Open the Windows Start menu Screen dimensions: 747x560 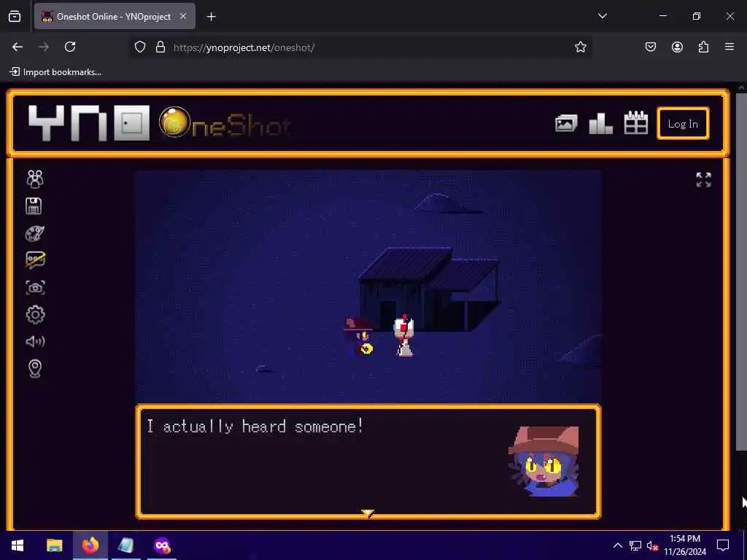click(x=18, y=545)
